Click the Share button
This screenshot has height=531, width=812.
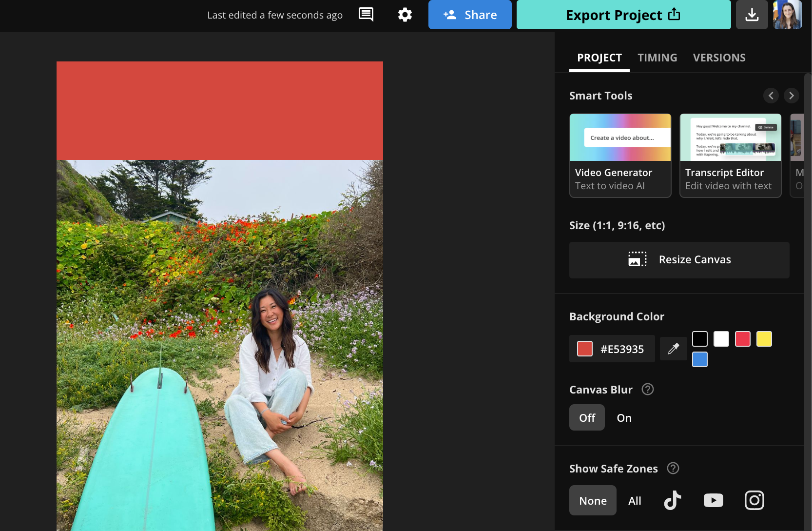470,15
